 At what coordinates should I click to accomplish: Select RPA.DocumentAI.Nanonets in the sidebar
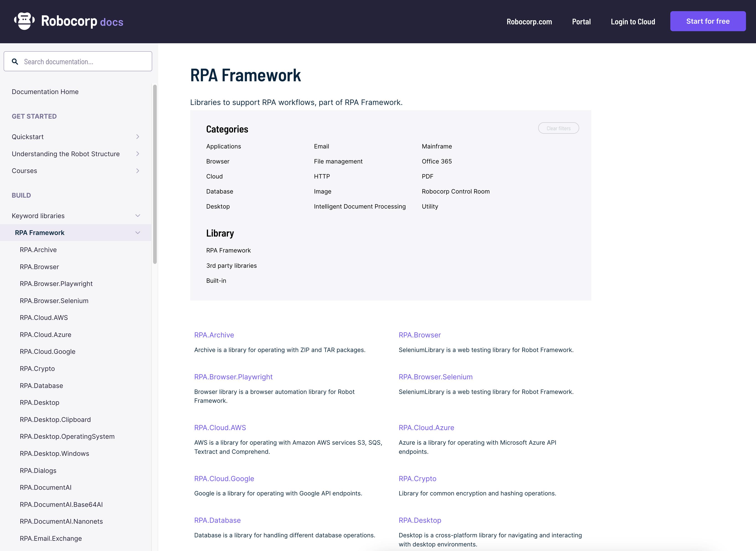click(x=61, y=521)
